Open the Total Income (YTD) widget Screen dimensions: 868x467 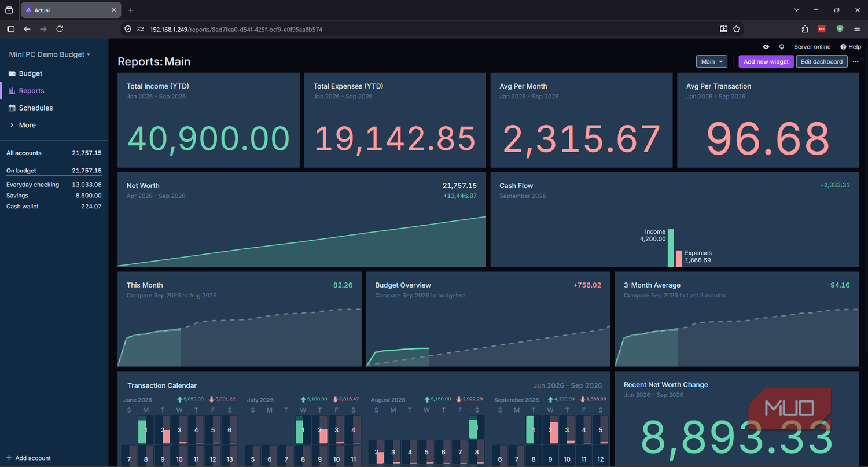pos(208,120)
